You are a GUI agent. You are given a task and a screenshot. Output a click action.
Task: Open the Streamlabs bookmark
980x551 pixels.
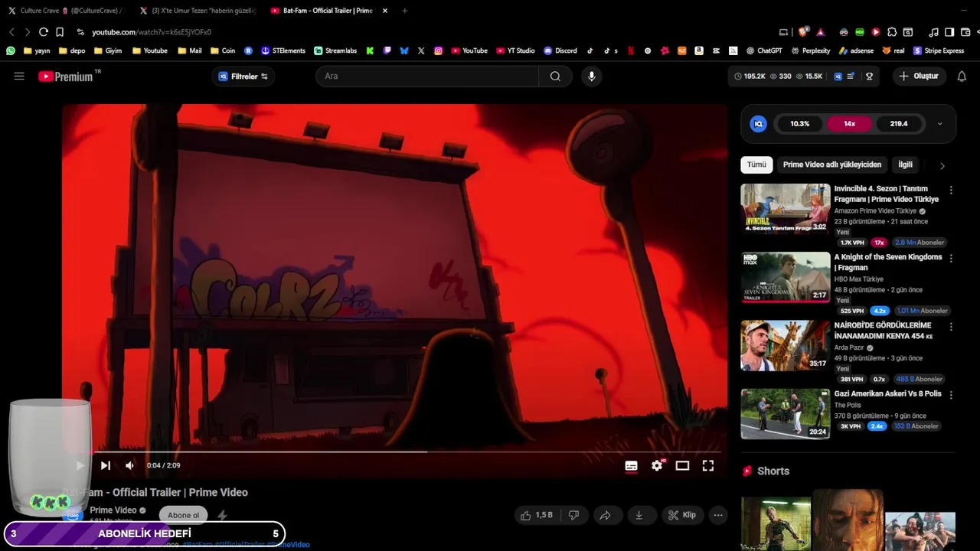[x=335, y=51]
